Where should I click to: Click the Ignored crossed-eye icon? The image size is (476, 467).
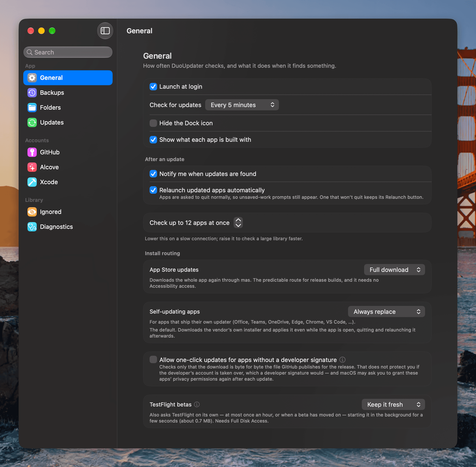pyautogui.click(x=32, y=212)
